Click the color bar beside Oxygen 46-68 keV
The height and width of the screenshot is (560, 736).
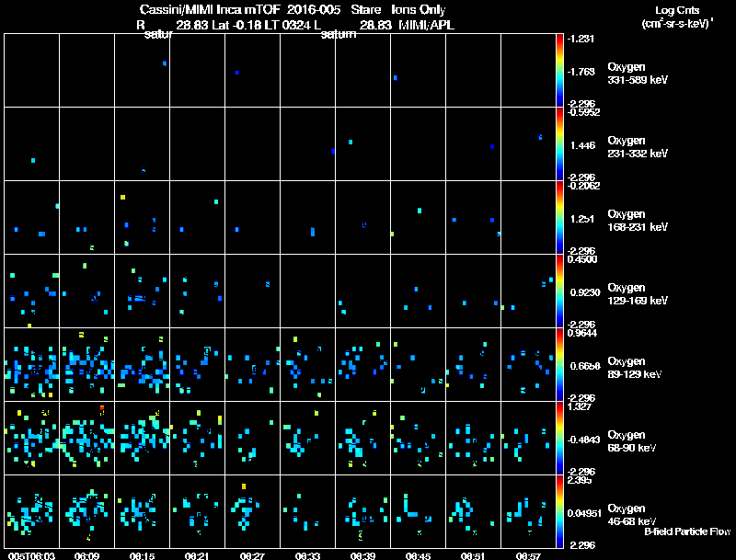559,511
